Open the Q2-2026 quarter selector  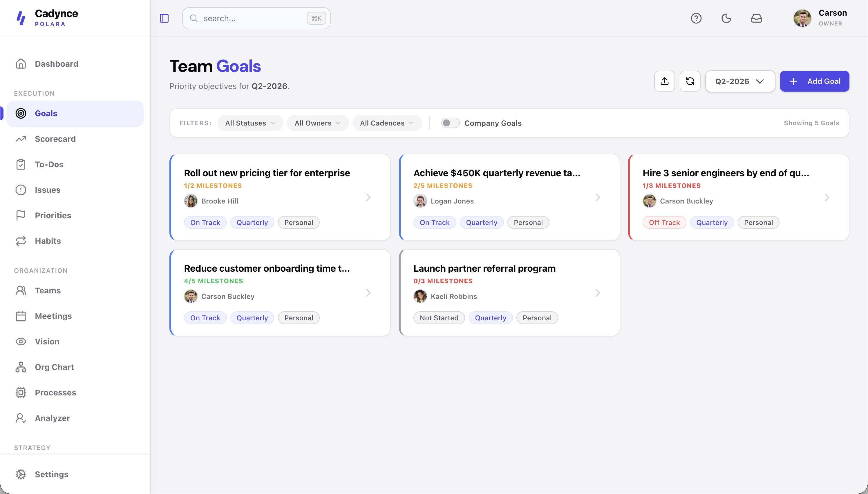click(x=740, y=81)
